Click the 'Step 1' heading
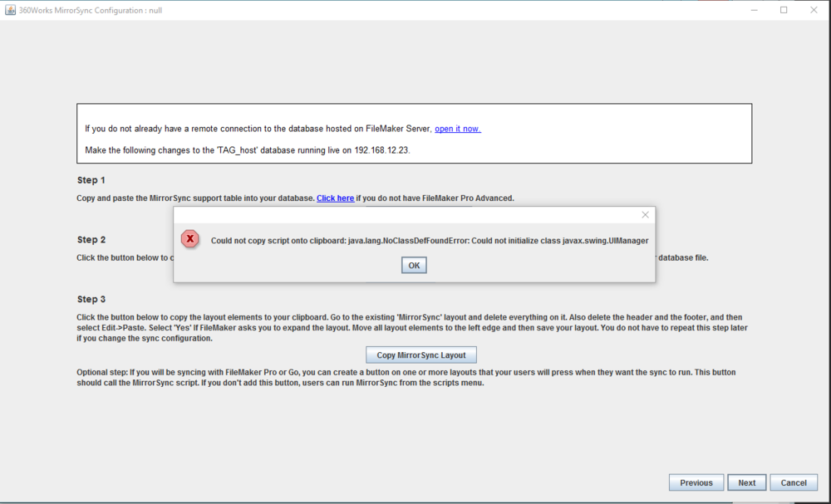831x504 pixels. pos(91,180)
